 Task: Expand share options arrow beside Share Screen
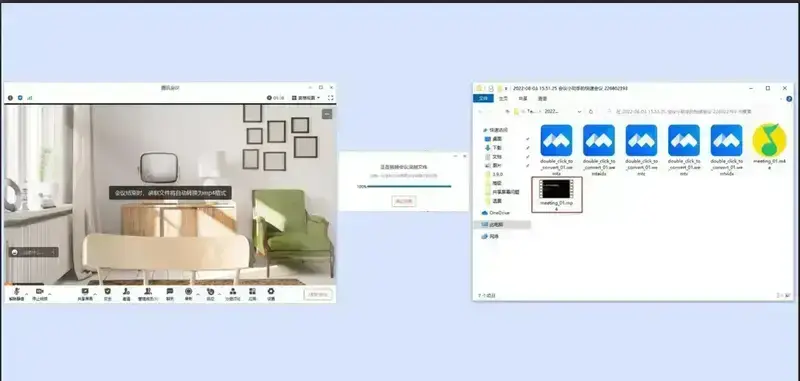(x=95, y=293)
